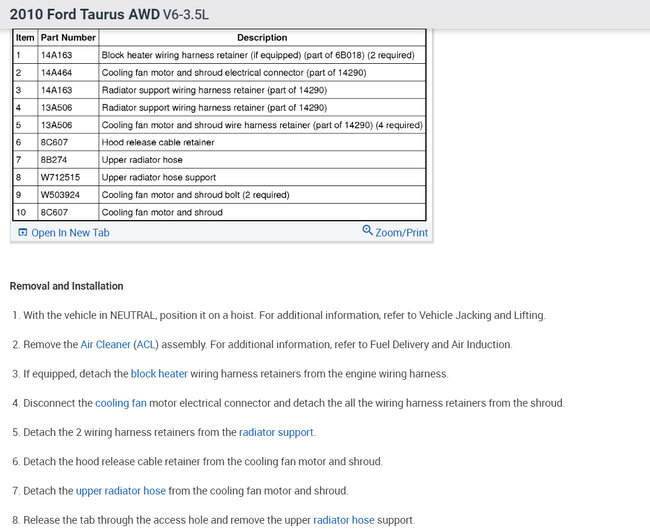Click part number 8B274
650x529 pixels.
(x=54, y=160)
